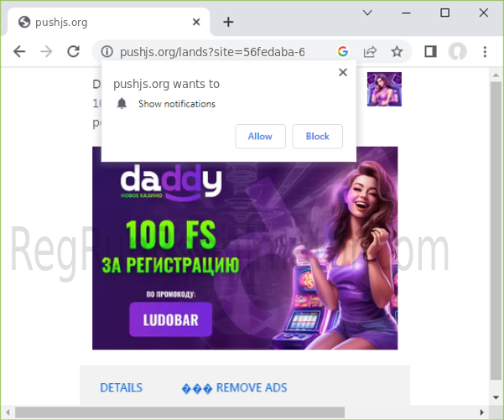Toggle the browser side panel

pos(430,52)
